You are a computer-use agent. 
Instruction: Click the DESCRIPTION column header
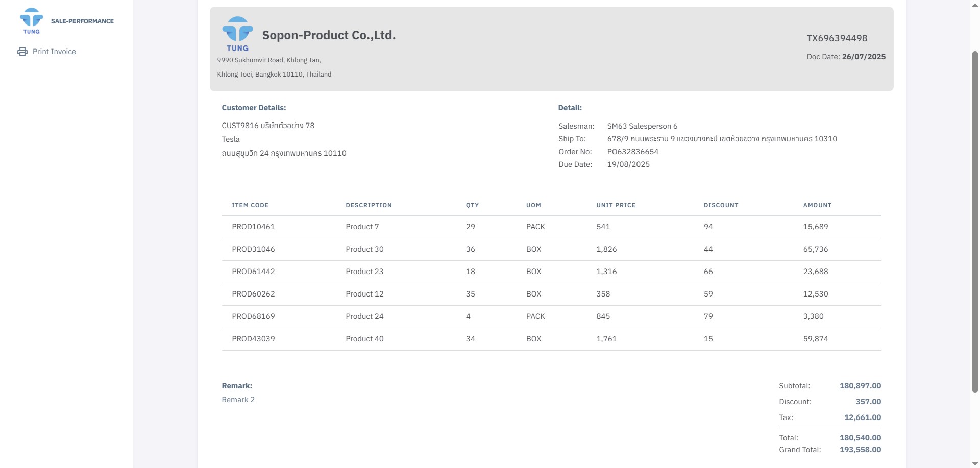[x=369, y=205]
